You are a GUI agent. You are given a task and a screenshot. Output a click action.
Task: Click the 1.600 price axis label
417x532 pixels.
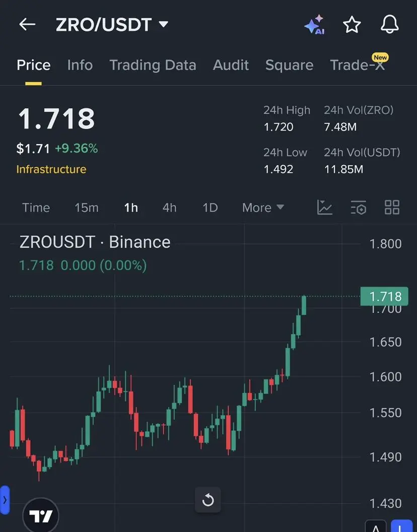385,377
